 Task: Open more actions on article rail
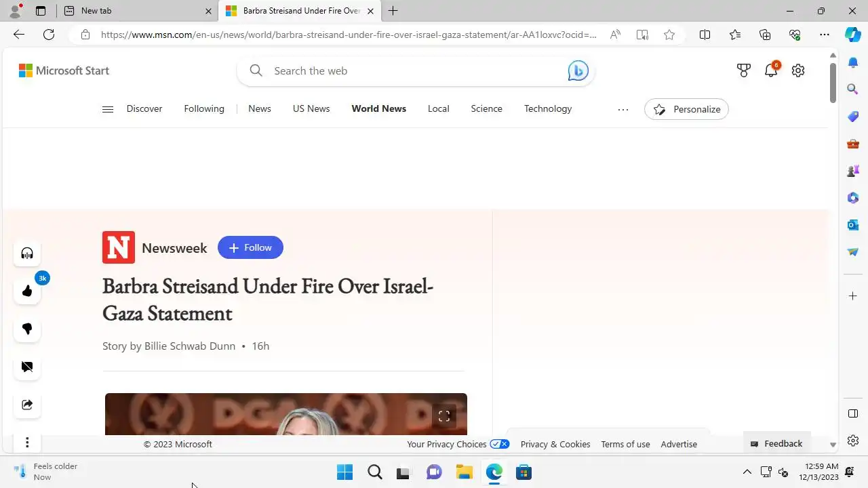point(27,443)
